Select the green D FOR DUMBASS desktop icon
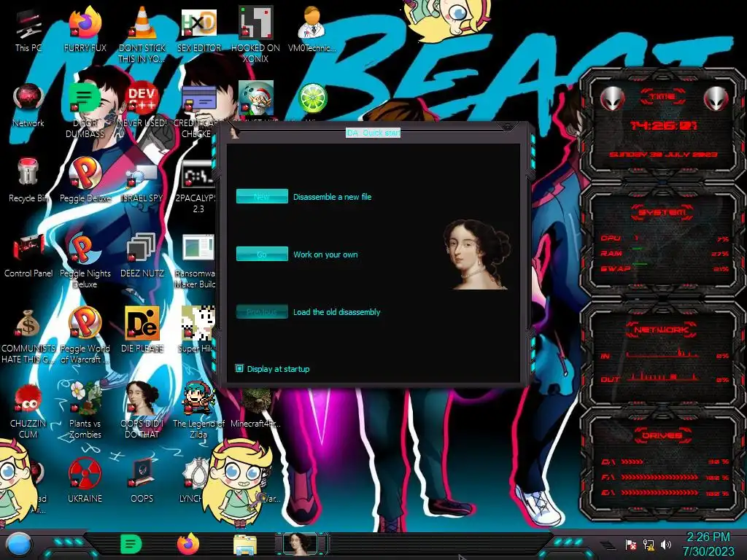 pos(85,111)
